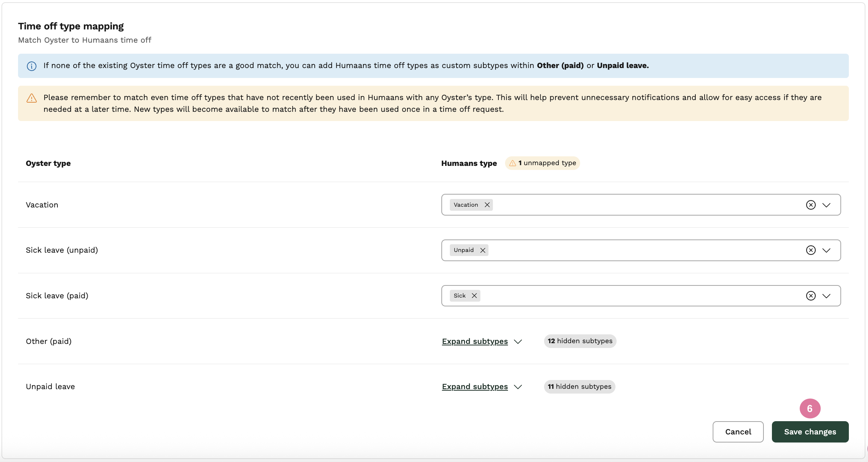Image resolution: width=868 pixels, height=462 pixels.
Task: Click the 1 unmapped type badge
Action: point(543,163)
